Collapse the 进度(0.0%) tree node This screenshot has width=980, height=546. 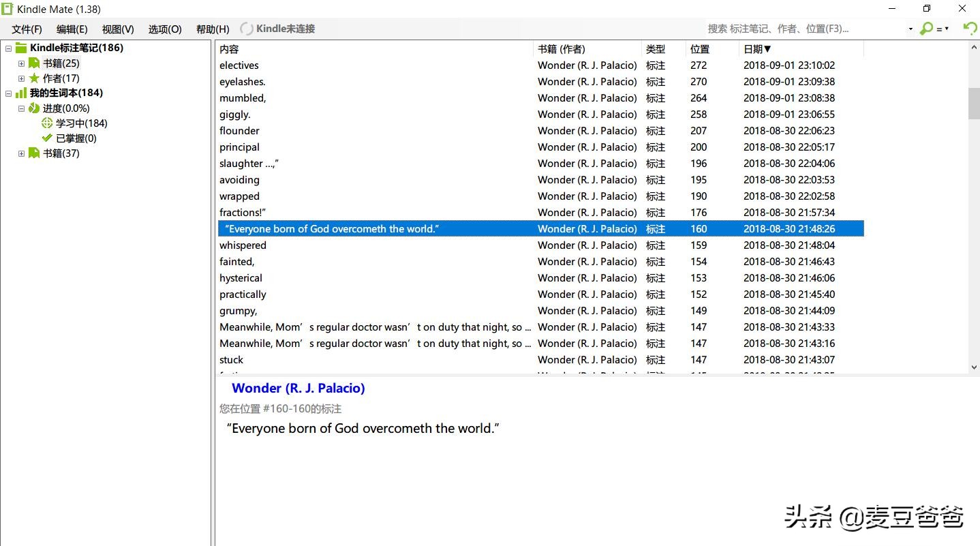[x=21, y=108]
